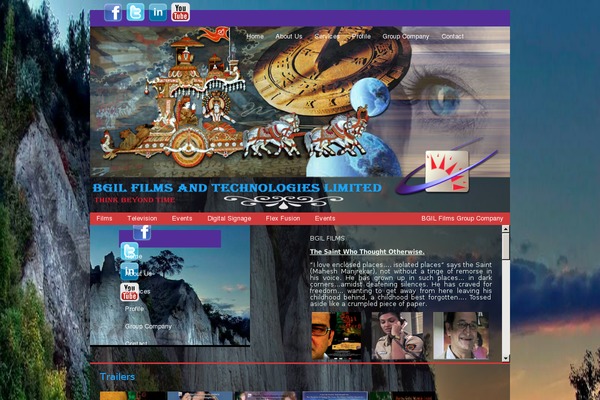600x400 pixels.
Task: Open the Facebook icon in top bar
Action: (x=113, y=12)
